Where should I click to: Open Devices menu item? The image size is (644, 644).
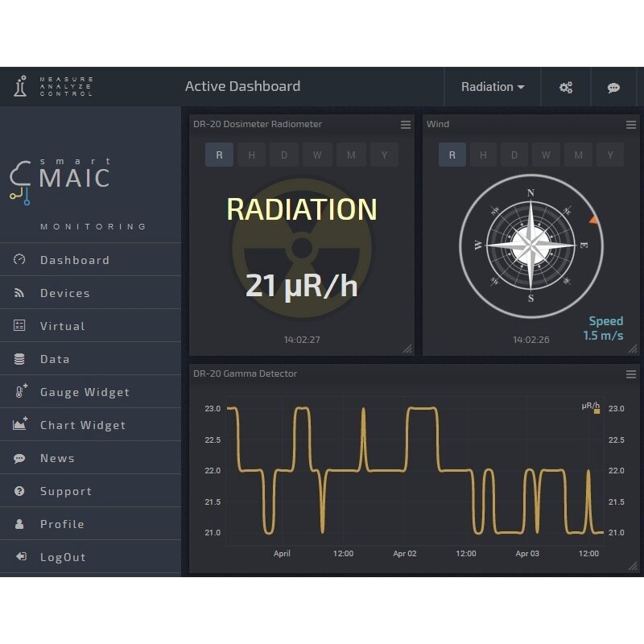90,293
